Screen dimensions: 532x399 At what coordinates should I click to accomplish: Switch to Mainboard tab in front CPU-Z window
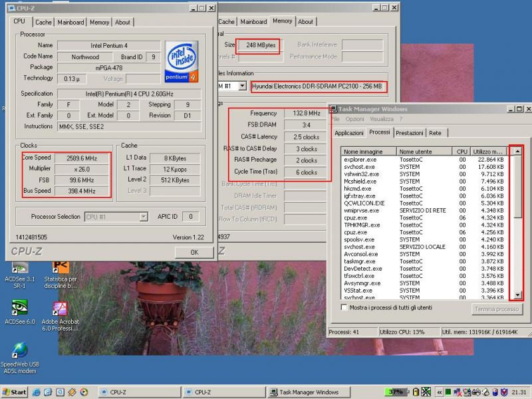70,23
